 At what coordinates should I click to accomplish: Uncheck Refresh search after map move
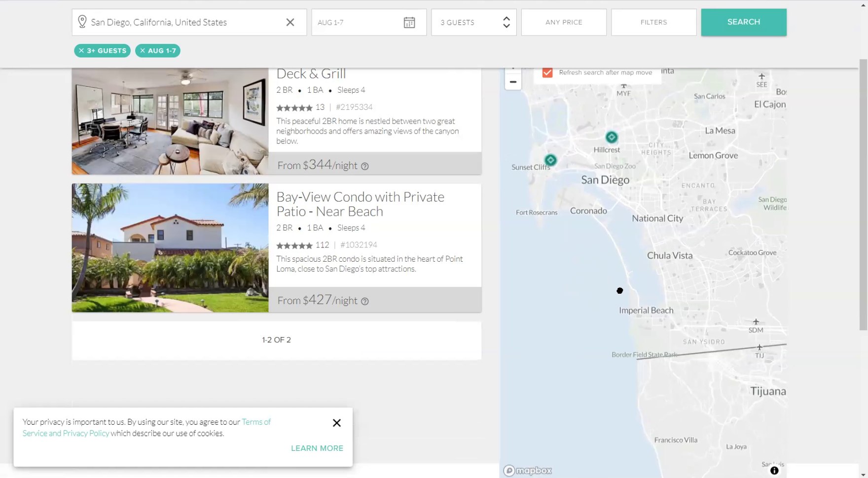[x=547, y=72]
